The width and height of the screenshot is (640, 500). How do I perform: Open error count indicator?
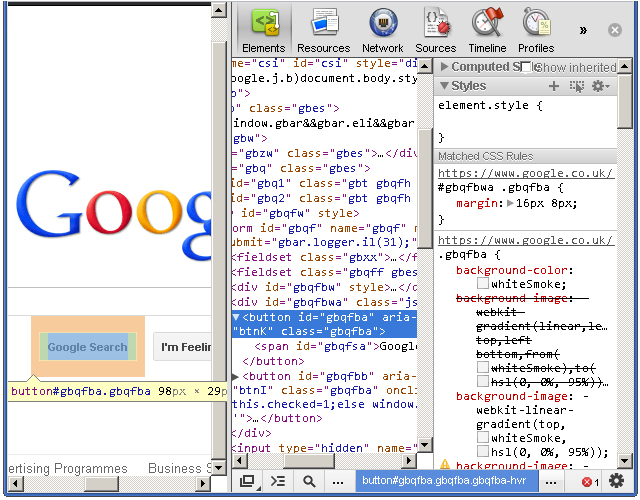(x=591, y=482)
